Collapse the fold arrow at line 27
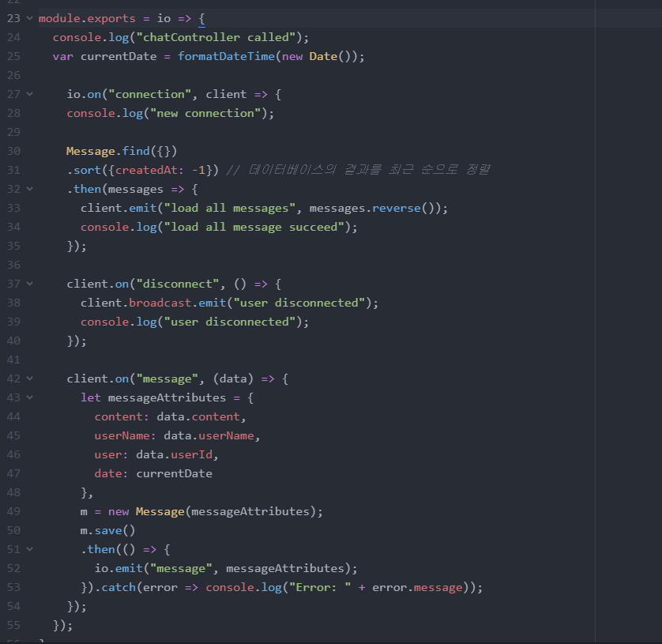 pos(29,94)
